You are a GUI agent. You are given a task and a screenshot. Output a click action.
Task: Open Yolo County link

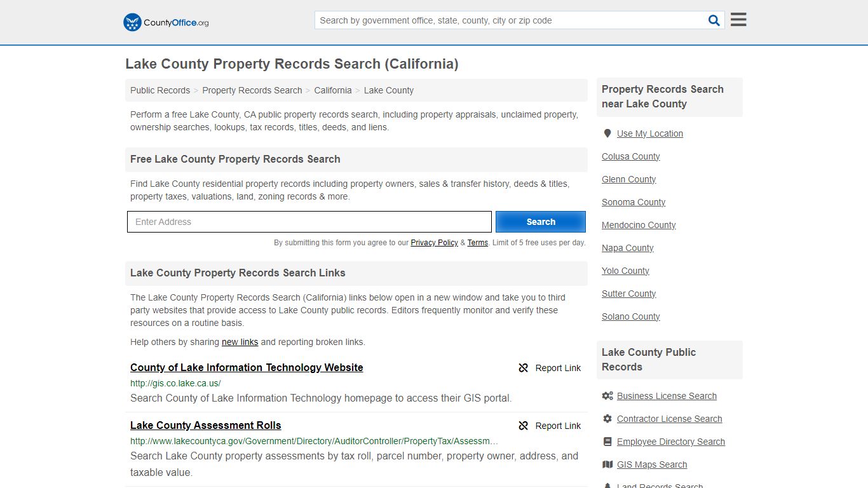625,271
